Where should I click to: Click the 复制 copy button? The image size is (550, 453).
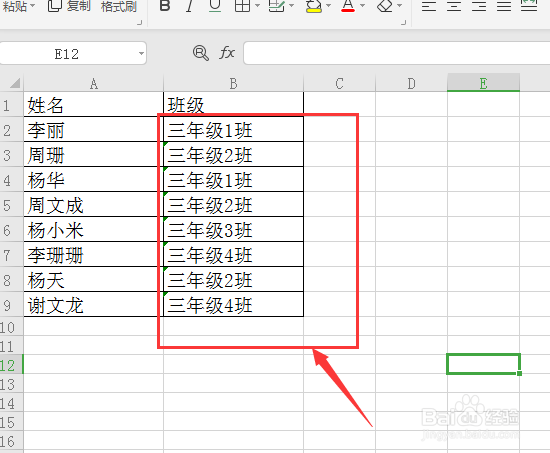pyautogui.click(x=69, y=6)
